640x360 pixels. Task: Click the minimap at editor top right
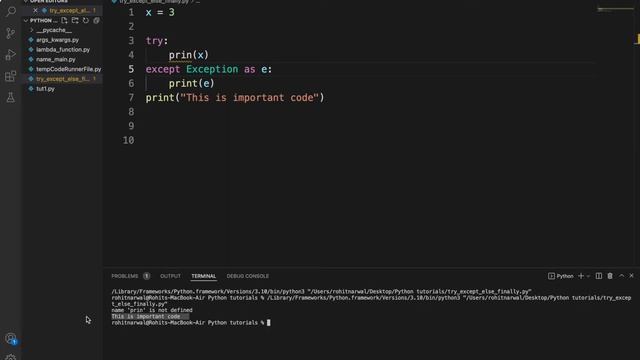click(615, 9)
